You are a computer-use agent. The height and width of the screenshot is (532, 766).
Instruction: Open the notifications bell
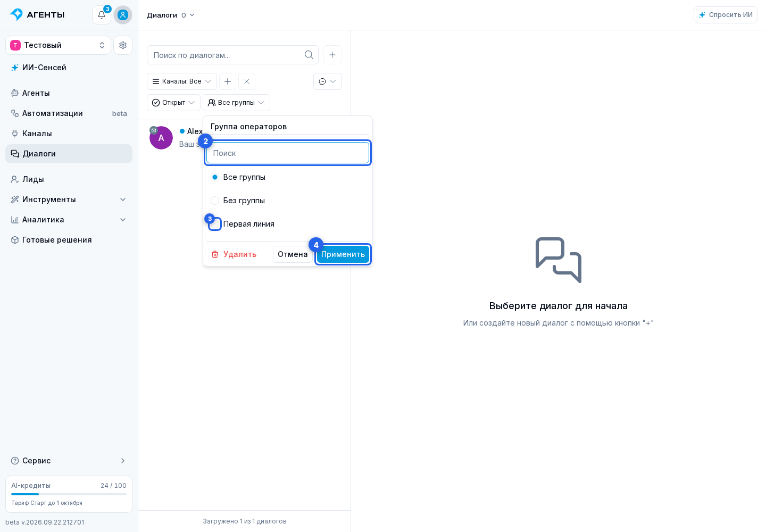coord(102,15)
